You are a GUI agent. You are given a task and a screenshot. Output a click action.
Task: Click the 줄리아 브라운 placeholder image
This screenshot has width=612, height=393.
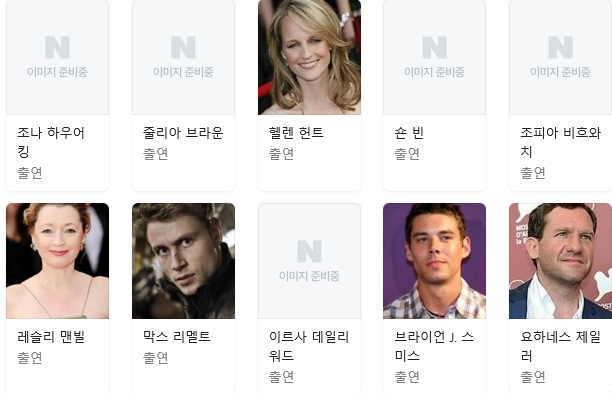click(x=183, y=57)
